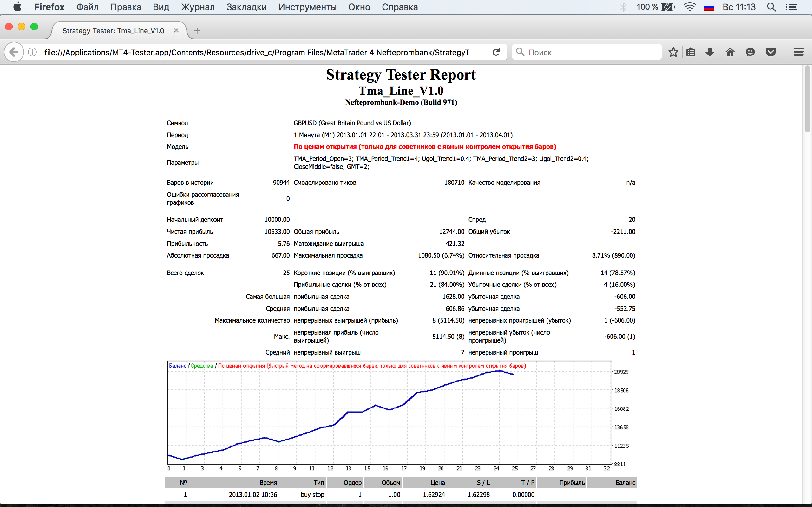Open the Журнал menu
This screenshot has width=812, height=507.
click(198, 7)
